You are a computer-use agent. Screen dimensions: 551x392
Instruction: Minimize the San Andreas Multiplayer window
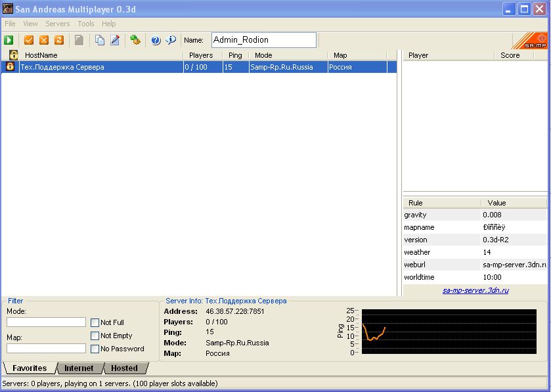click(508, 9)
